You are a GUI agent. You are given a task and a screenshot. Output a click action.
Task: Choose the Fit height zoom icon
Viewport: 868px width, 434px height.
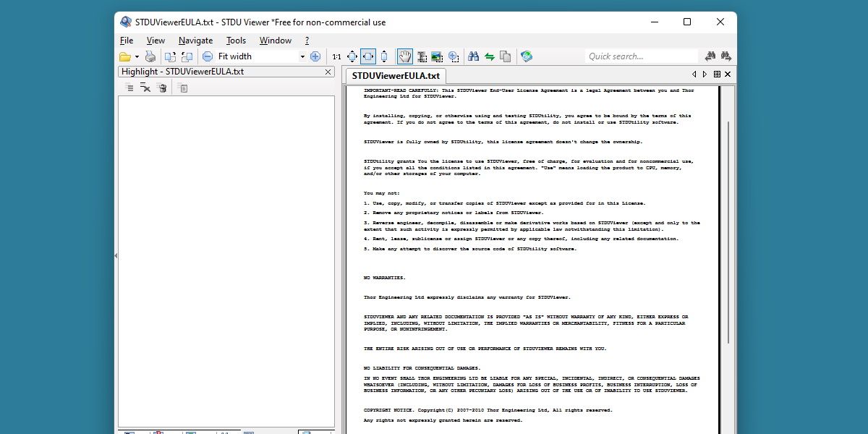384,56
